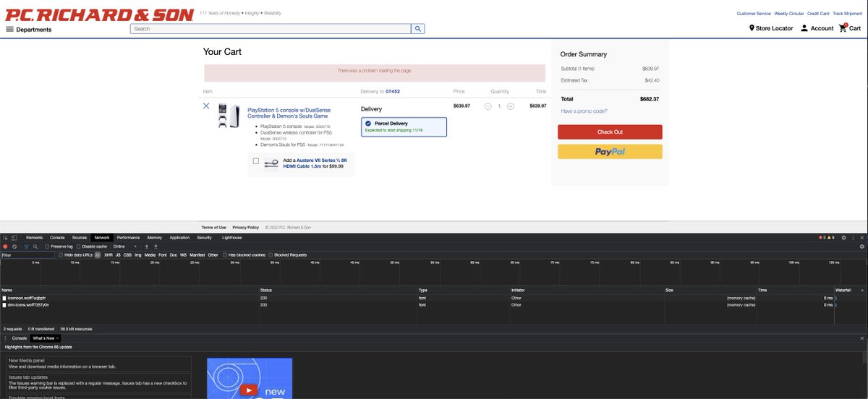The width and height of the screenshot is (868, 399).
Task: Switch to Sources tab
Action: [80, 237]
